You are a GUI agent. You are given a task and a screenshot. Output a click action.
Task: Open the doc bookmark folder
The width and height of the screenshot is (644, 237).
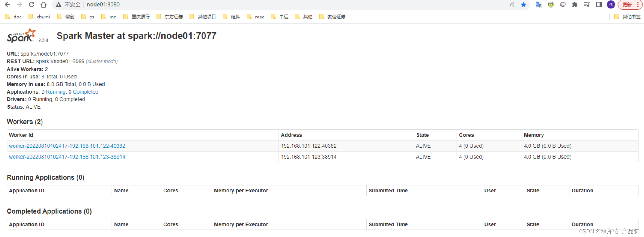pyautogui.click(x=14, y=17)
